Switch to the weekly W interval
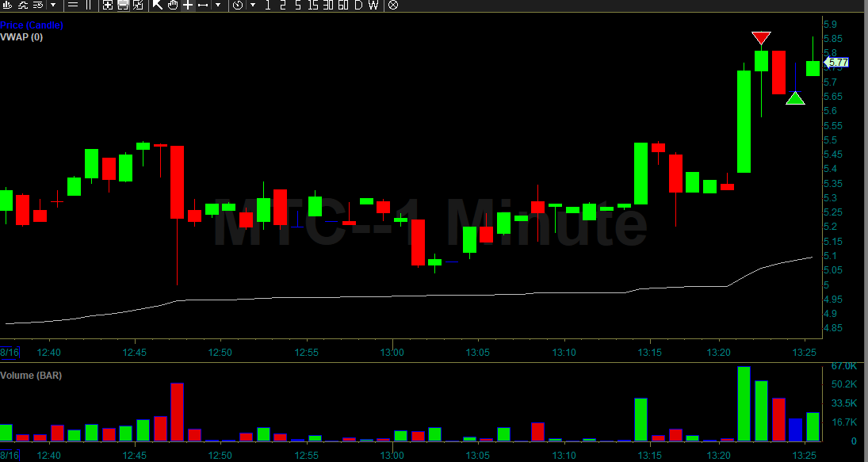868x462 pixels. 373,5
